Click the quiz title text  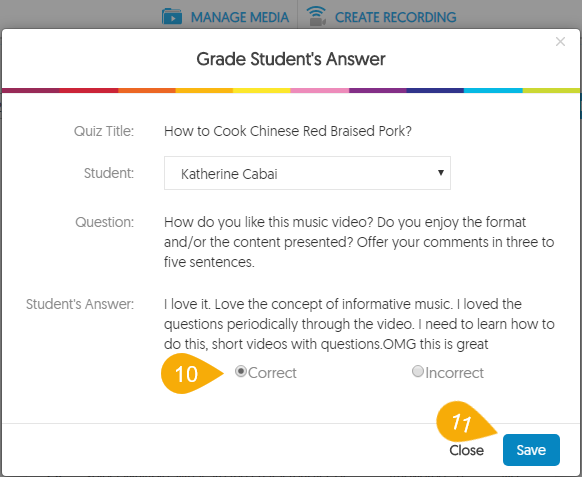click(288, 131)
